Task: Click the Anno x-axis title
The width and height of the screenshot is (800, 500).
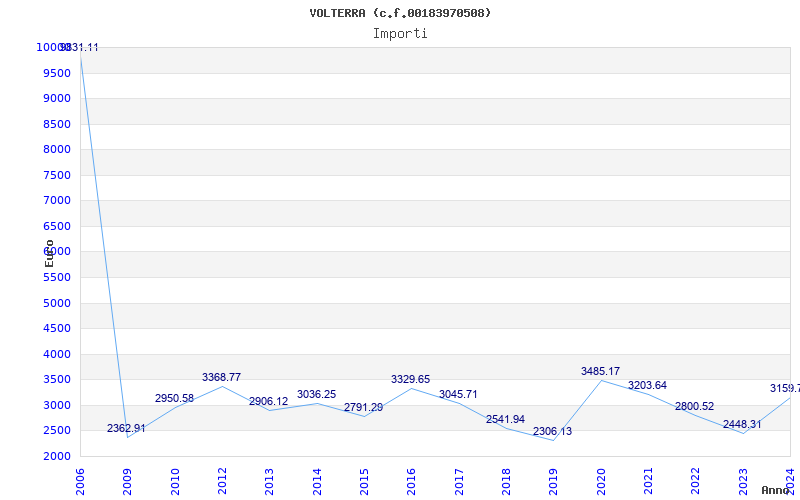Action: pos(775,490)
